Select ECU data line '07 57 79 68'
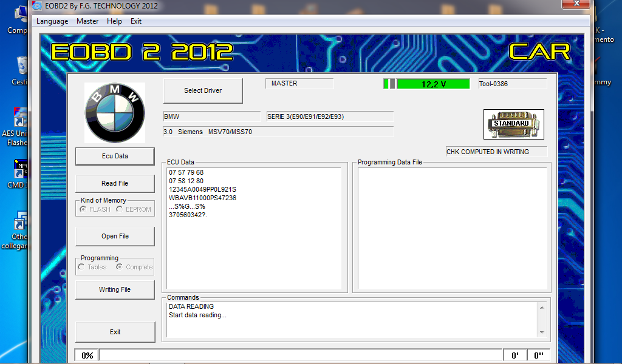This screenshot has height=364, width=622. coord(186,172)
